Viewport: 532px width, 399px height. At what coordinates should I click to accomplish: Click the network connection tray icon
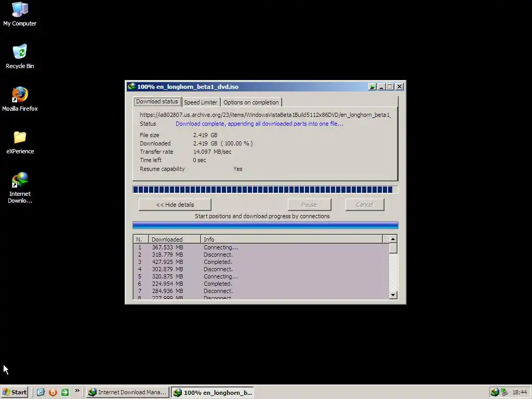504,392
